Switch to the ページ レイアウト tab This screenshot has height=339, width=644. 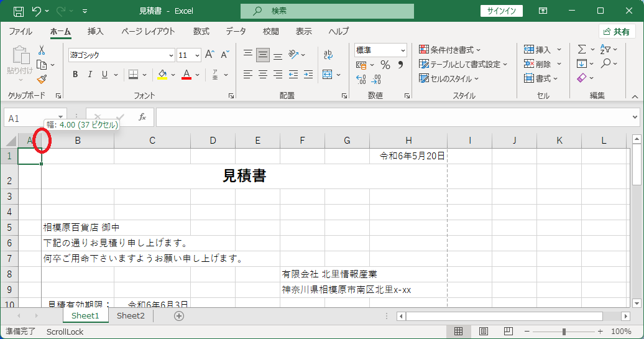tap(149, 32)
